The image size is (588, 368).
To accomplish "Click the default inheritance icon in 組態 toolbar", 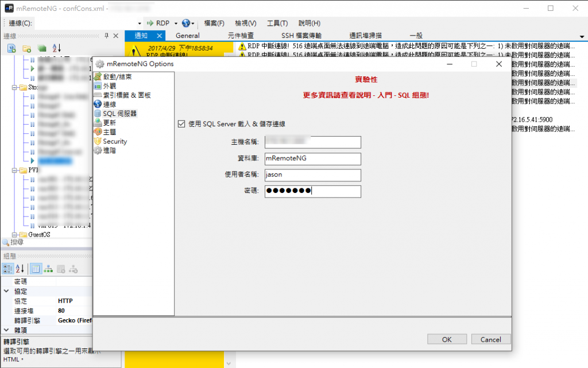I will [73, 269].
